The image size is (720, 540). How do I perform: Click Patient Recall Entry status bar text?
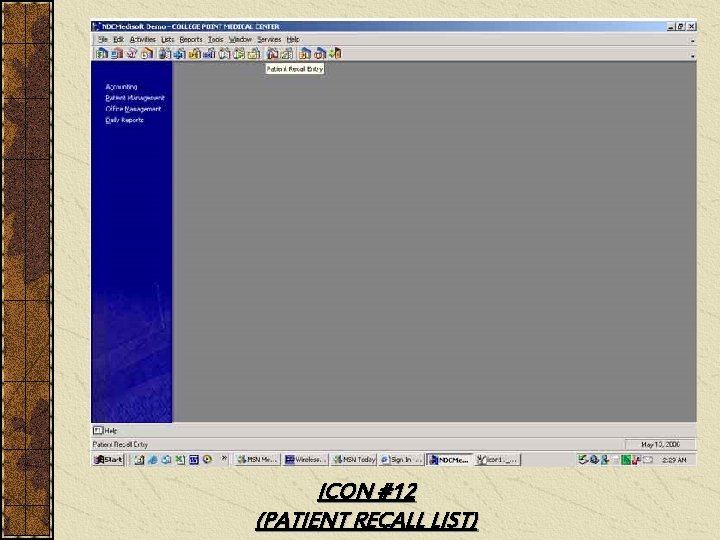(120, 444)
